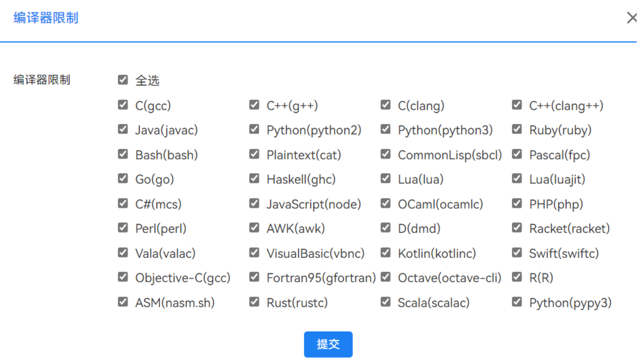This screenshot has width=637, height=364.
Task: Deselect the Ruby(ruby) compiler
Action: pos(517,130)
